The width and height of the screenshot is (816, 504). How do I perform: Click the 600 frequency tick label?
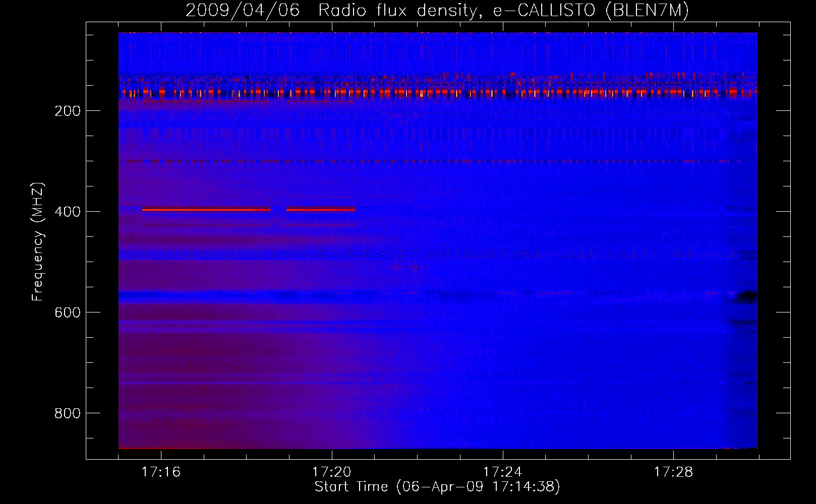coord(68,313)
